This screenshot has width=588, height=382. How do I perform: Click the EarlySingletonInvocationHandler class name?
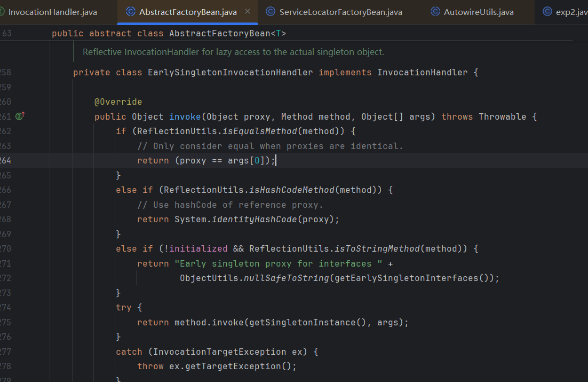click(x=230, y=72)
